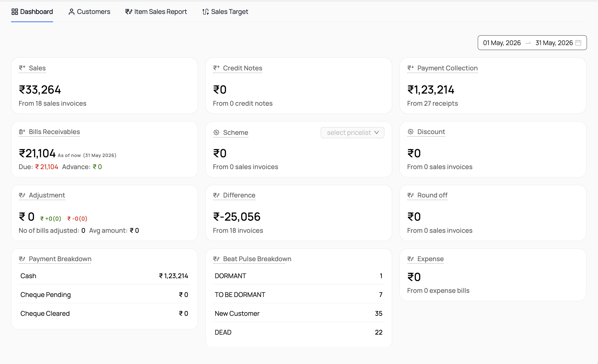The image size is (598, 364).
Task: Click the Payment Breakdown title
Action: tap(60, 259)
